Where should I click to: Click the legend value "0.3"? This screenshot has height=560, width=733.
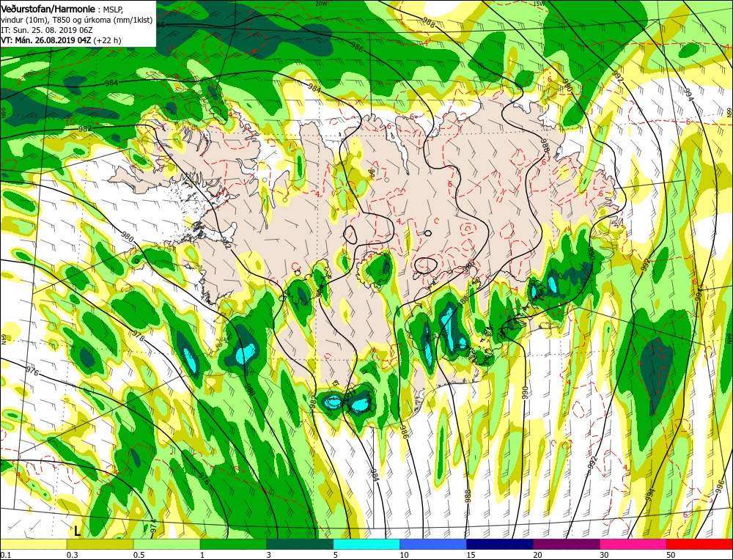point(72,555)
